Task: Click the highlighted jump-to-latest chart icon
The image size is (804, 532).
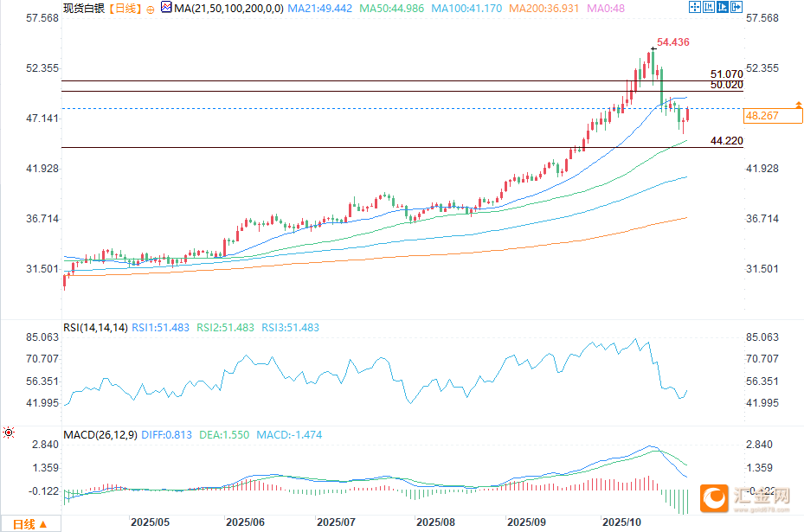Action: click(x=723, y=7)
